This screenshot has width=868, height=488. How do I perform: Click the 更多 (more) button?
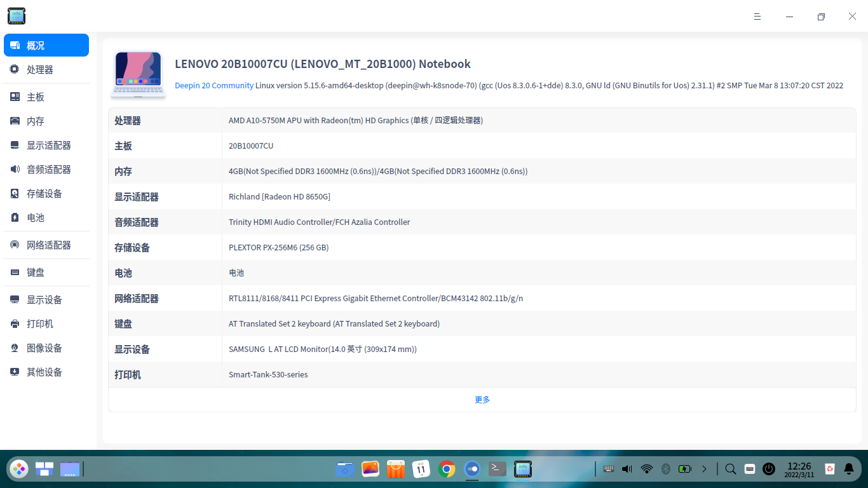tap(482, 400)
